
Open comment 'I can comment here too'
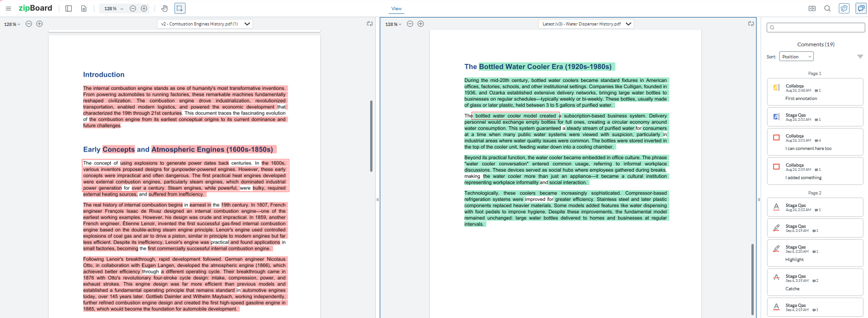point(815,142)
